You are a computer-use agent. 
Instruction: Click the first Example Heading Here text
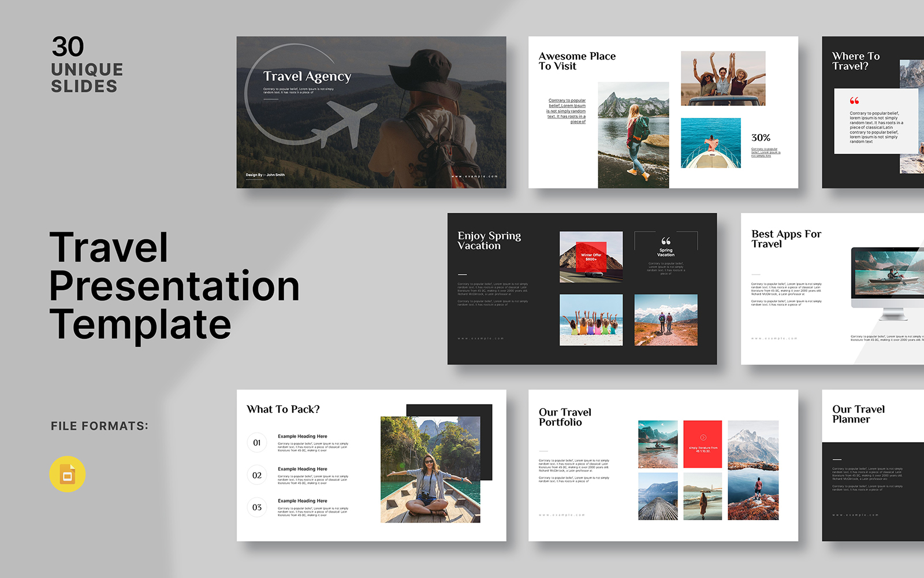[x=302, y=436]
